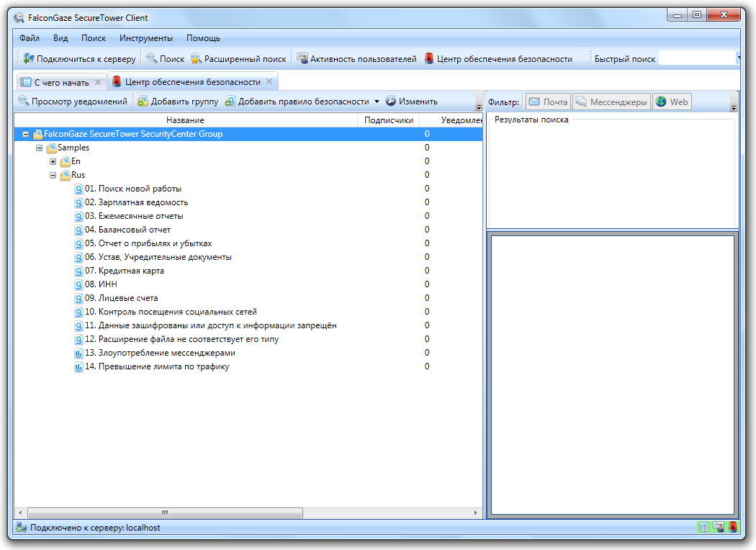Click the Мессенджеры chat bubble icon
This screenshot has width=756, height=550.
coord(581,102)
